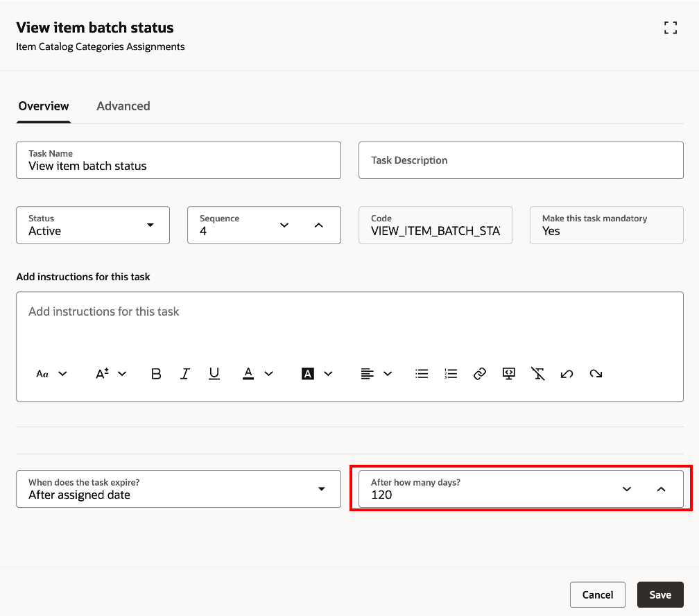Apply underline formatting to instruction text
The image size is (699, 616).
(214, 373)
